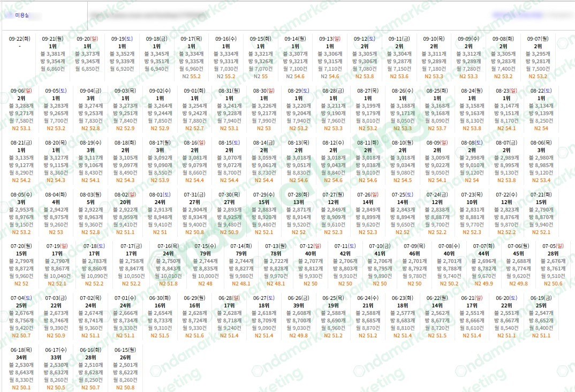
Task: Click "3위" rank under 09-04(금)
Action: click(90, 99)
